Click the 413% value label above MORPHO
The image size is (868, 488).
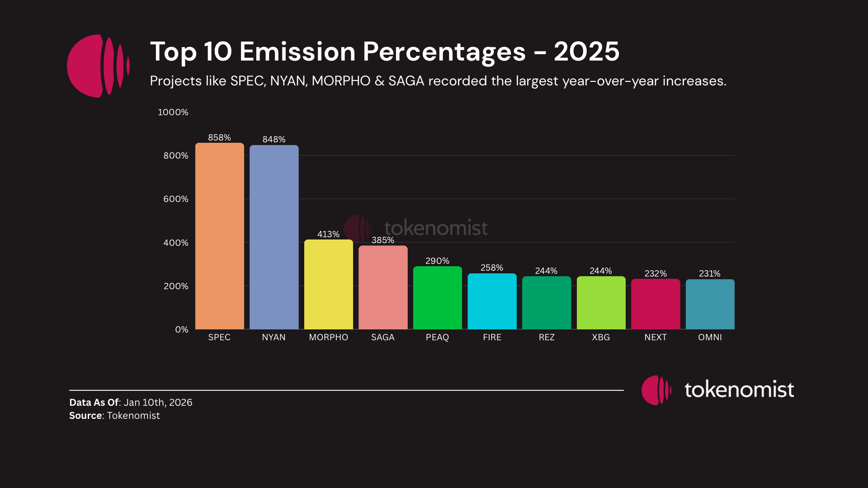point(328,234)
